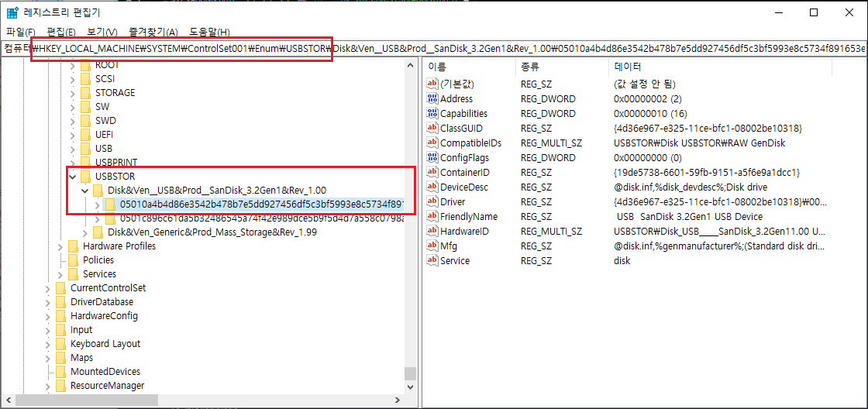Click the registry path address bar
This screenshot has width=868, height=409.
coord(434,48)
